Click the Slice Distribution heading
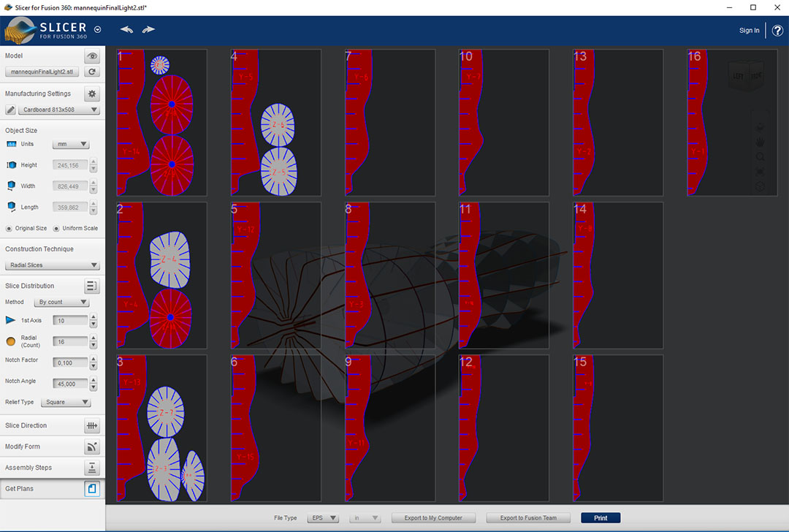The image size is (789, 532). click(30, 286)
